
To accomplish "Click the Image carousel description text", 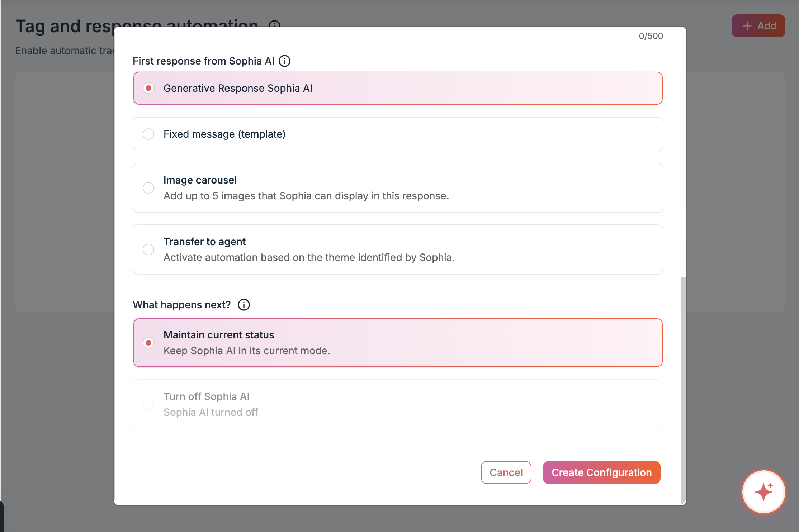I will click(306, 196).
